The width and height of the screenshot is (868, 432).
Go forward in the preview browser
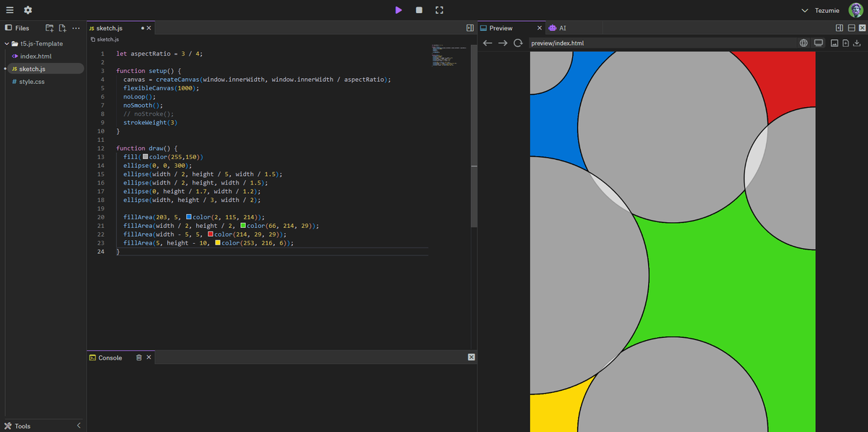click(503, 43)
